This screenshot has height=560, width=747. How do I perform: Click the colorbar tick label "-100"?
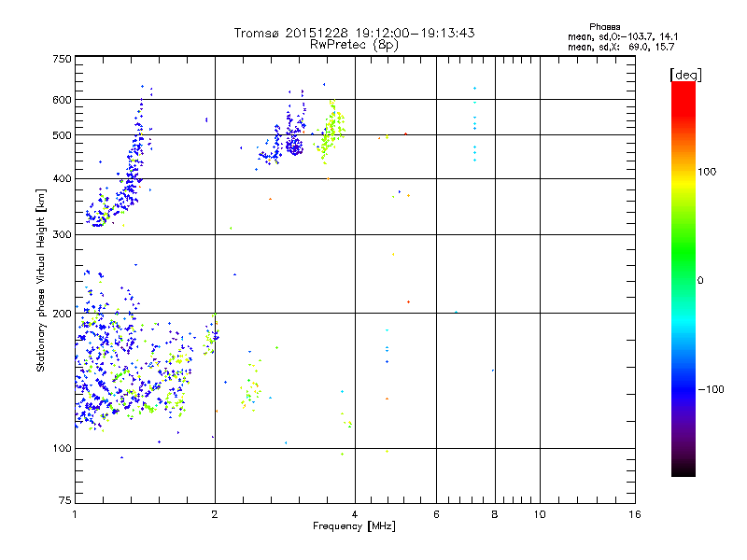point(711,389)
